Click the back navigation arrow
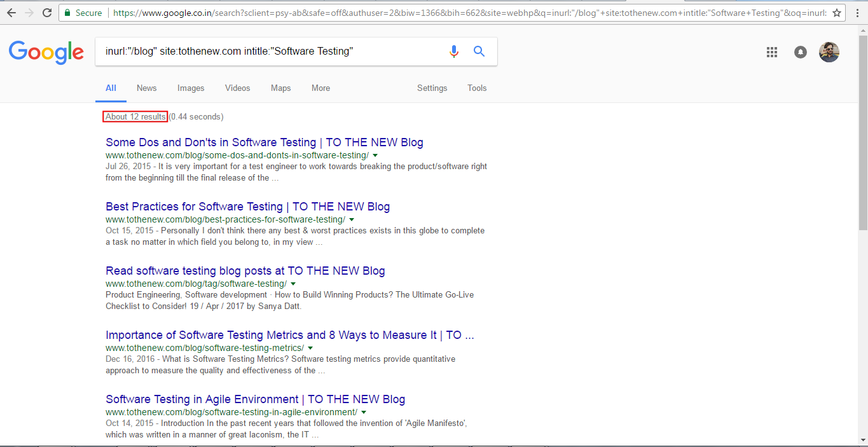 click(11, 12)
